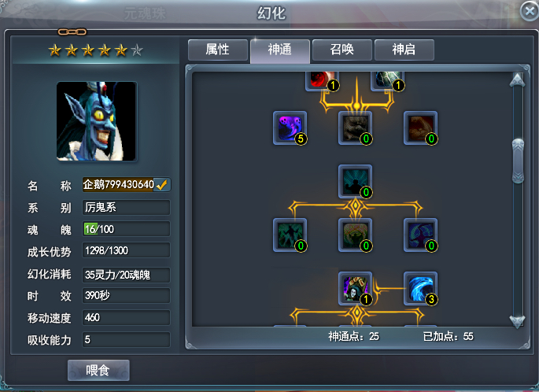
Task: Click the scroll up arrow in skill panel
Action: coord(517,80)
